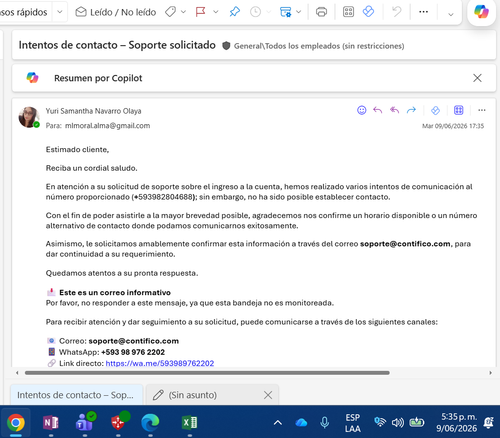The width and height of the screenshot is (500, 438).
Task: Print the email with printer icon
Action: point(321,12)
